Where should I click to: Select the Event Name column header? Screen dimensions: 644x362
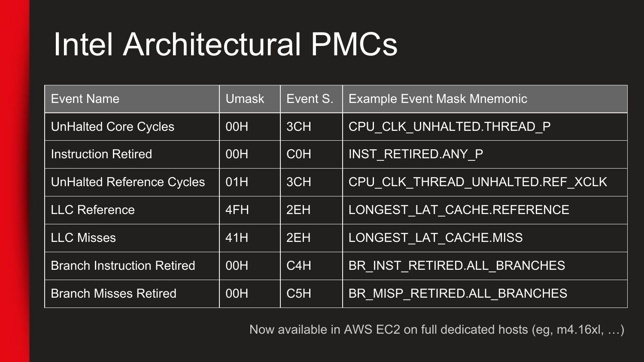(85, 99)
